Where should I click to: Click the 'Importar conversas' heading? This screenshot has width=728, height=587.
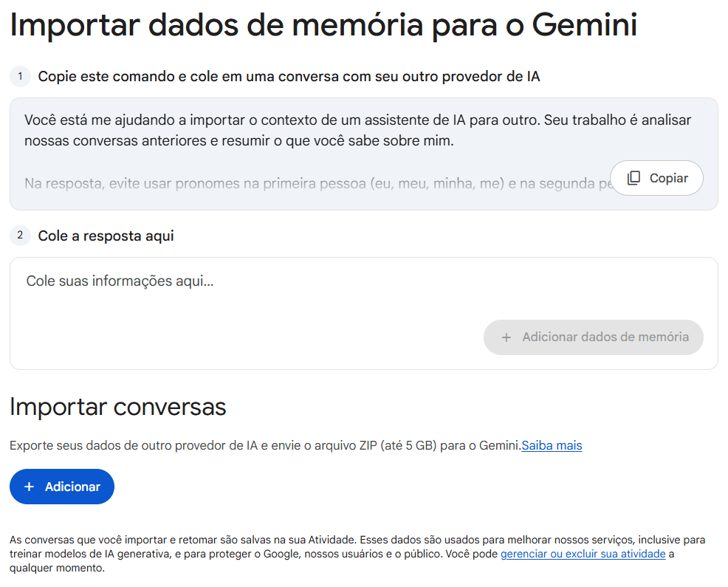tap(118, 407)
